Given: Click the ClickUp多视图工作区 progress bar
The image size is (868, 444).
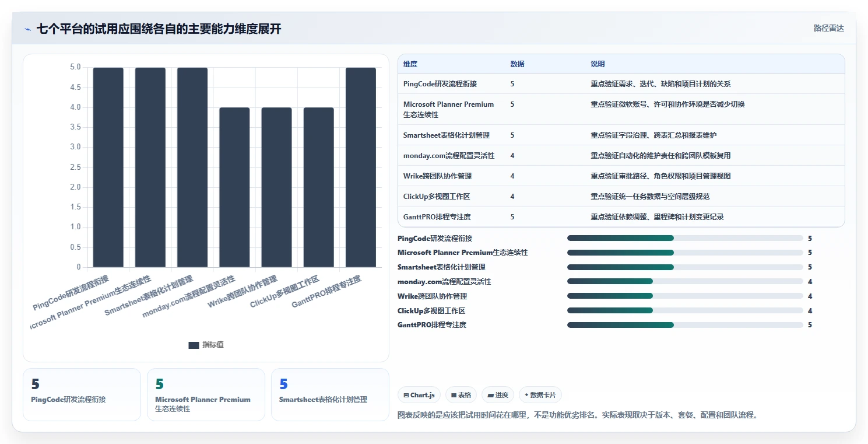Looking at the screenshot, I should 685,310.
